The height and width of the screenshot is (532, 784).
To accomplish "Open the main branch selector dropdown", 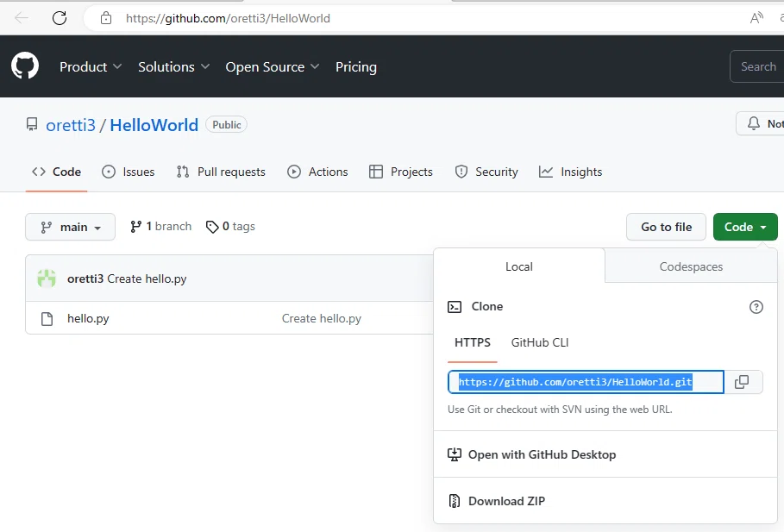I will point(71,227).
